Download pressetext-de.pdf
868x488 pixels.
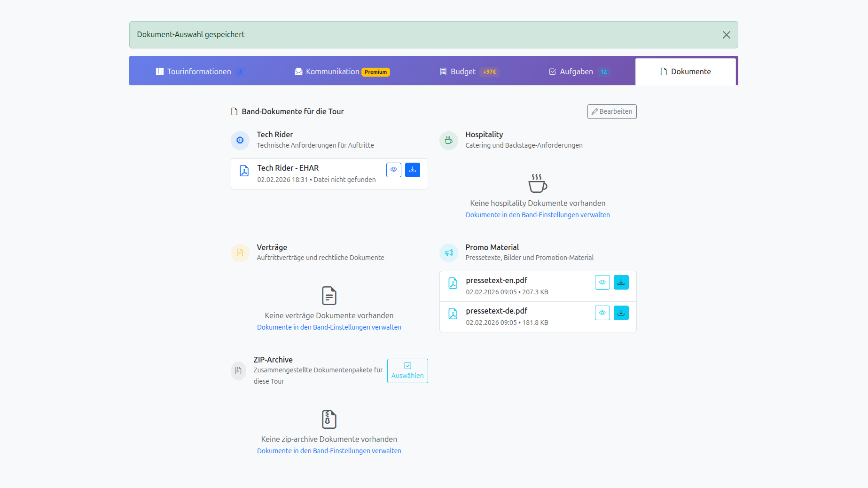621,313
